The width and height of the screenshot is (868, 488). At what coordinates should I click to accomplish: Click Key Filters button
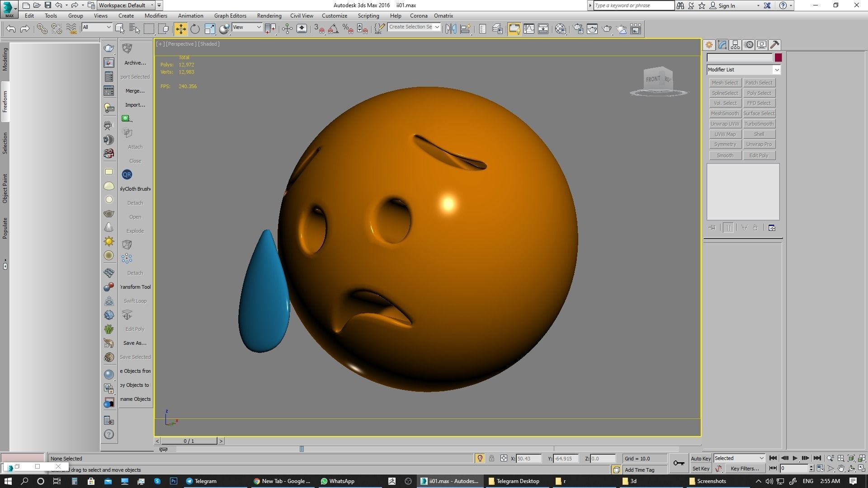pos(744,469)
